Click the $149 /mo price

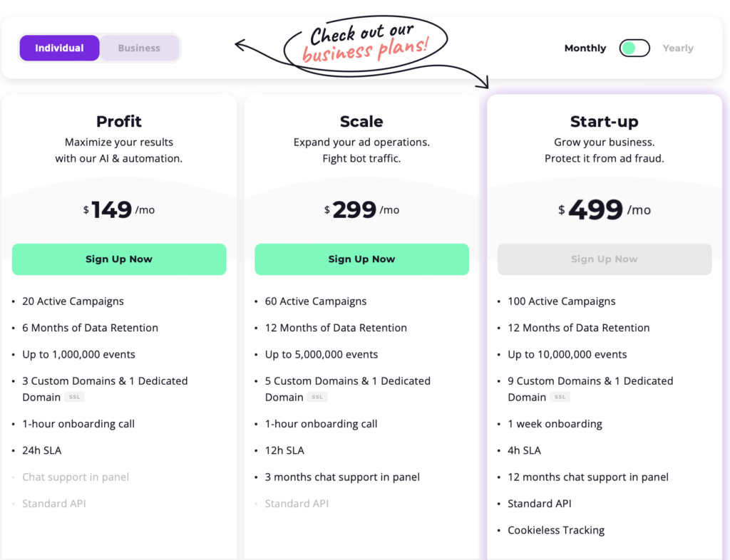tap(119, 209)
